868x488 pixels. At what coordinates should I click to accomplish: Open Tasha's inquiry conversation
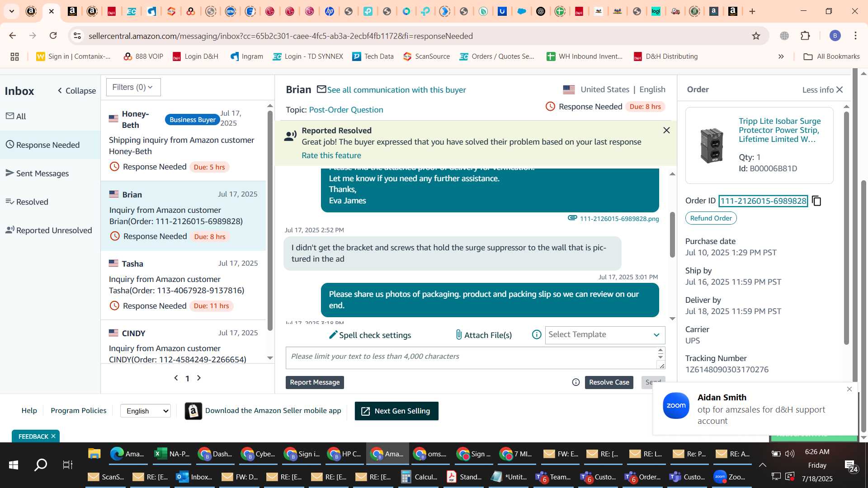(184, 285)
